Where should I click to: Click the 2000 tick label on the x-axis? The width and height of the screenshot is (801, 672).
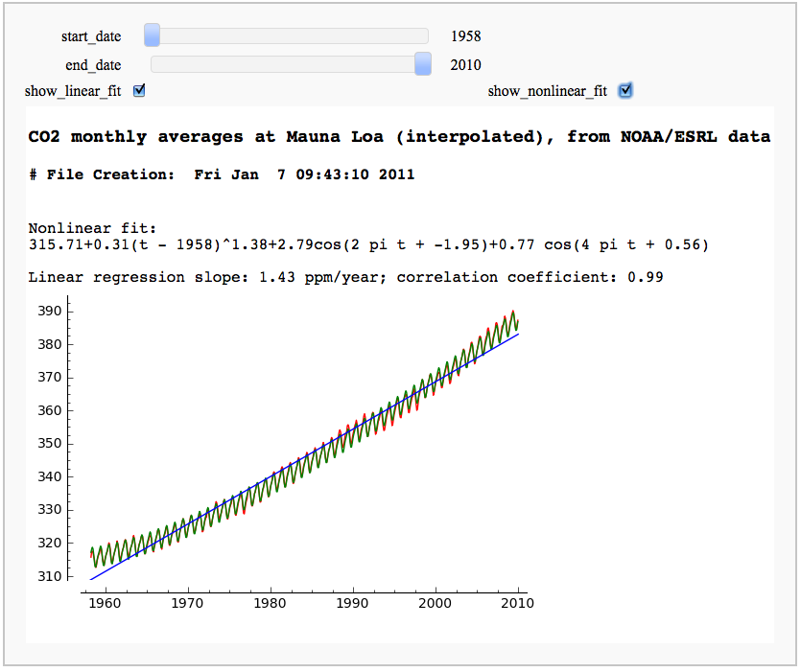tap(436, 604)
